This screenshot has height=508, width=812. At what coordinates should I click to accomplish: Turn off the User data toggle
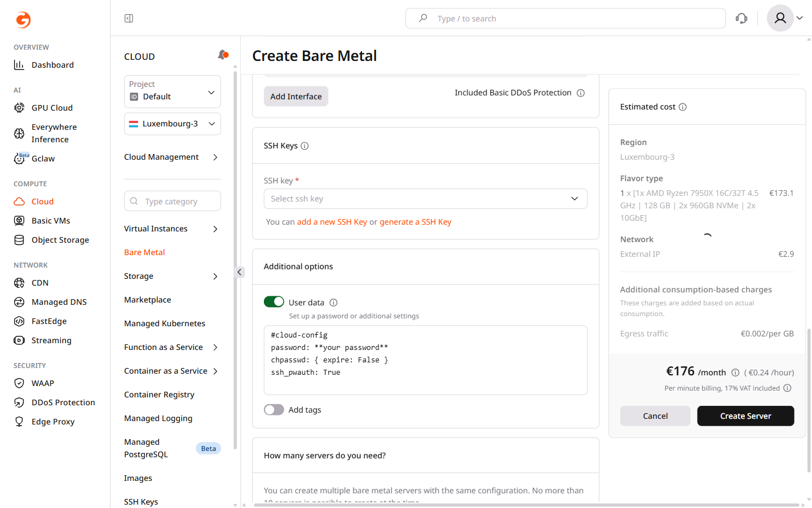[x=274, y=302]
